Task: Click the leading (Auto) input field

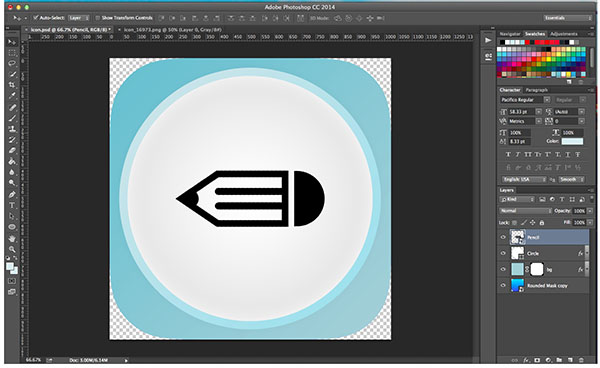Action: click(x=566, y=112)
